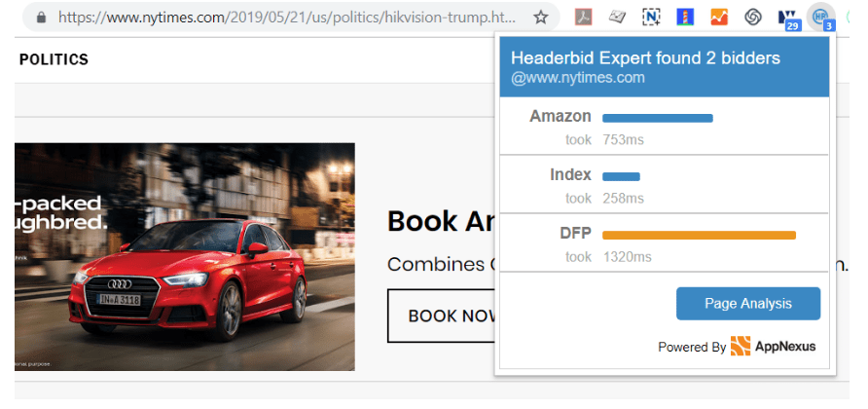868x409 pixels.
Task: Click the padlock site security icon
Action: pos(41,17)
